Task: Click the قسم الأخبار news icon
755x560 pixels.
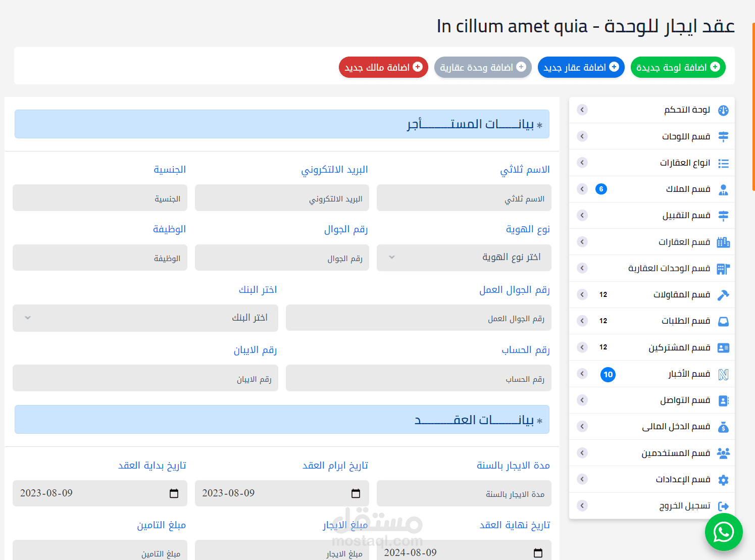Action: pos(724,374)
